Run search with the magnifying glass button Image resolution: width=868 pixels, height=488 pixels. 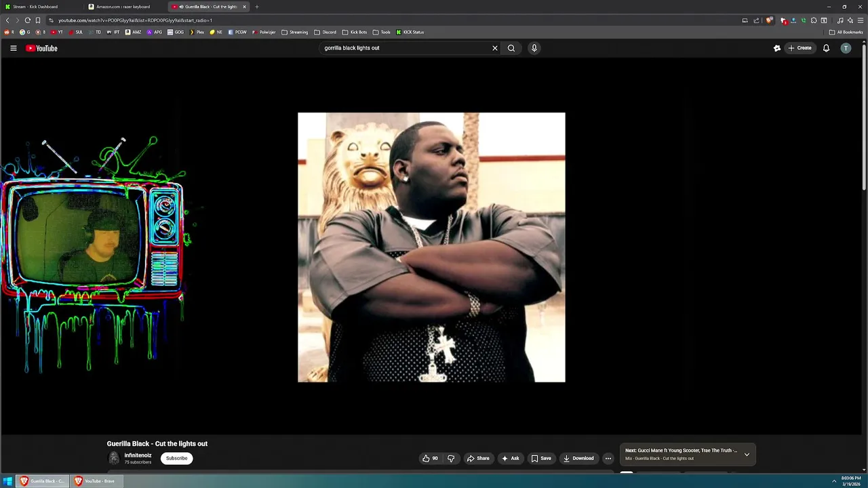(511, 48)
